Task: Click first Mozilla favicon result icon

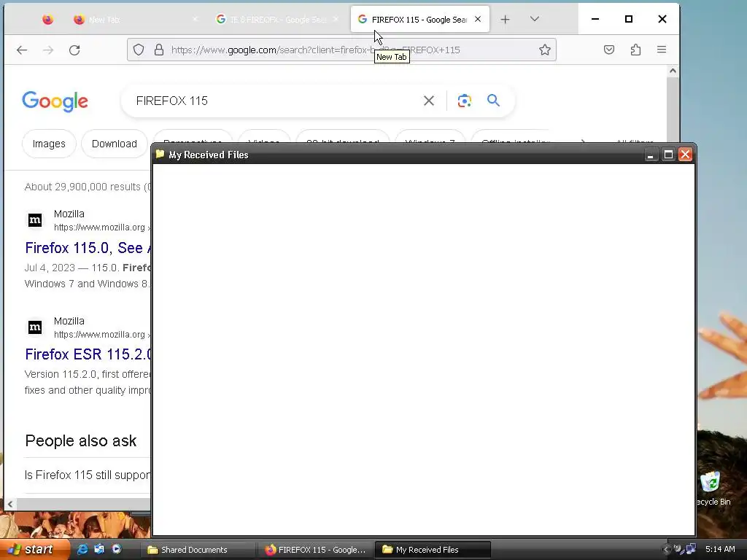Action: [35, 220]
